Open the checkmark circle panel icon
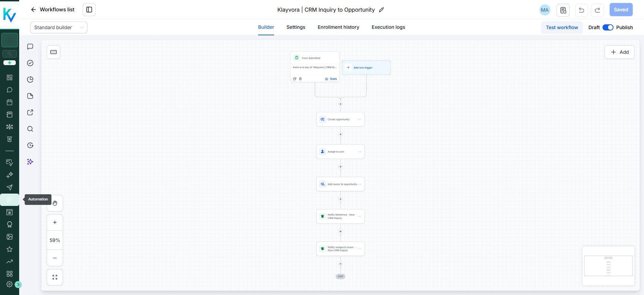 (x=30, y=63)
